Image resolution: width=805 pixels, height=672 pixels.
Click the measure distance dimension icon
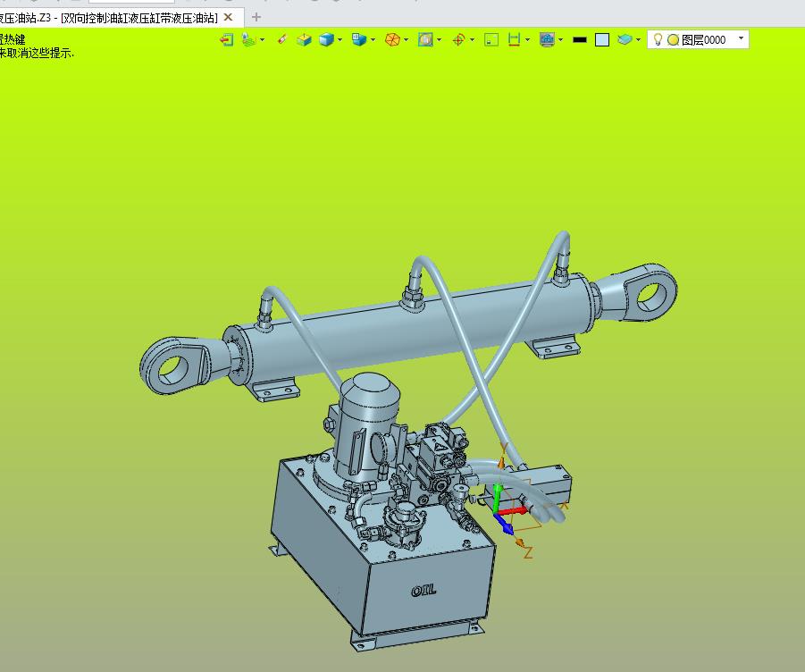click(514, 39)
